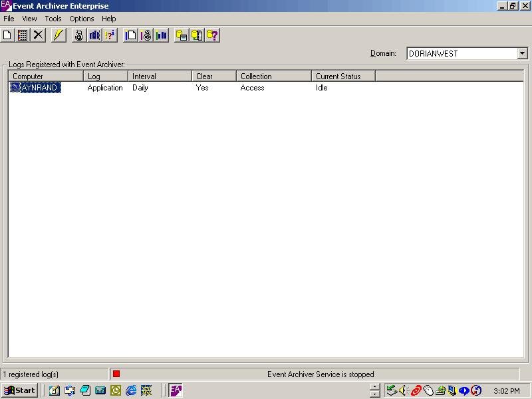
Task: Click the taskbar toolbar down stepper arrow
Action: coord(374,394)
